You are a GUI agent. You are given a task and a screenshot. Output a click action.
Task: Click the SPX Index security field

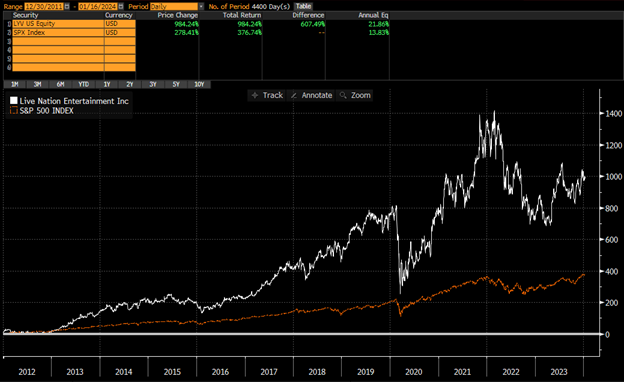pyautogui.click(x=58, y=33)
